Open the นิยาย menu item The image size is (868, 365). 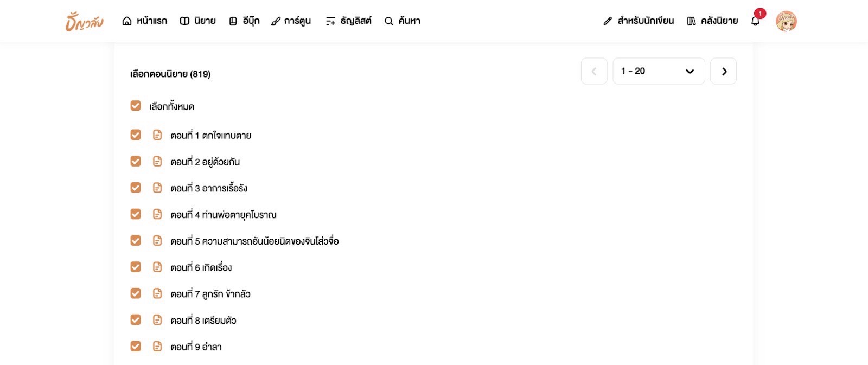tap(198, 21)
